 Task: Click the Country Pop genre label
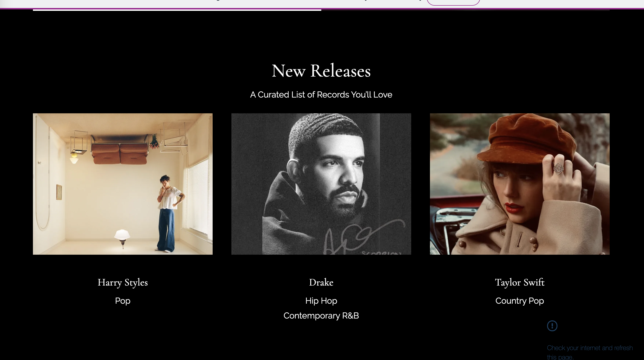520,301
